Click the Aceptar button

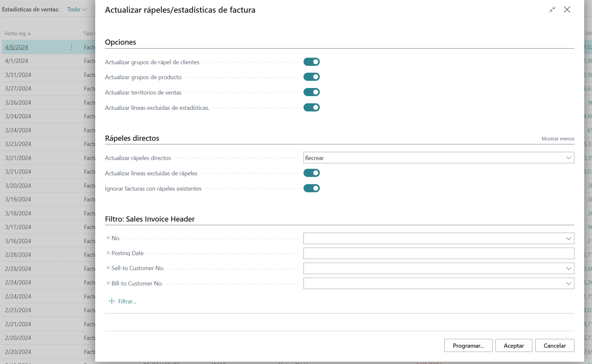pos(514,345)
